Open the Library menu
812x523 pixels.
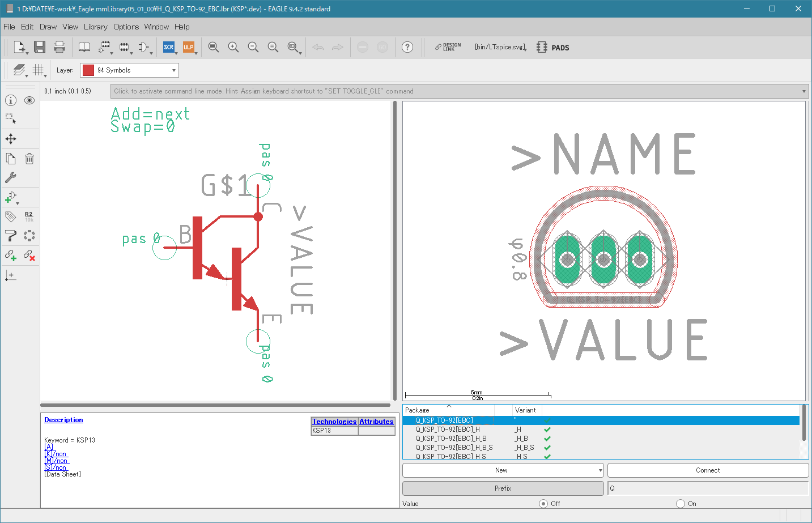pyautogui.click(x=95, y=27)
